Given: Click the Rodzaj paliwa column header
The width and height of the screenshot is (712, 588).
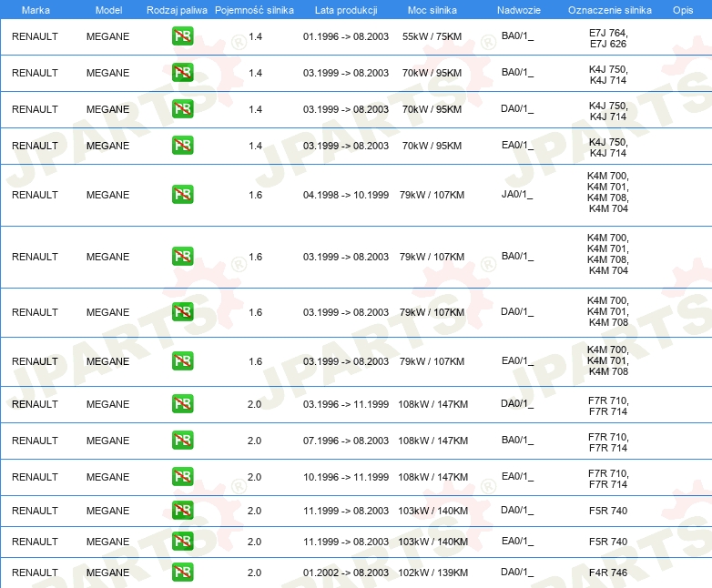Looking at the screenshot, I should 177,10.
